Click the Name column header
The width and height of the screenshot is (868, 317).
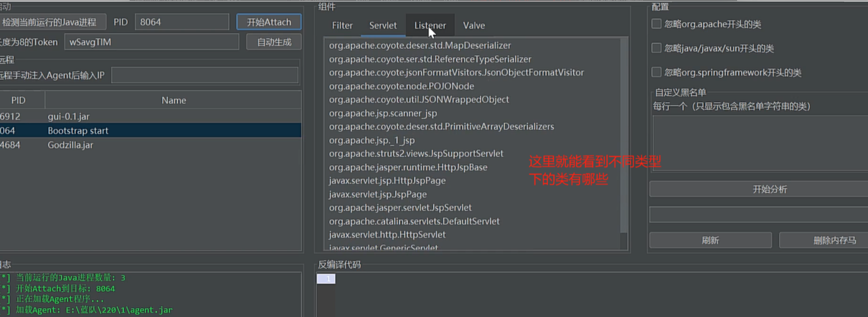tap(173, 100)
